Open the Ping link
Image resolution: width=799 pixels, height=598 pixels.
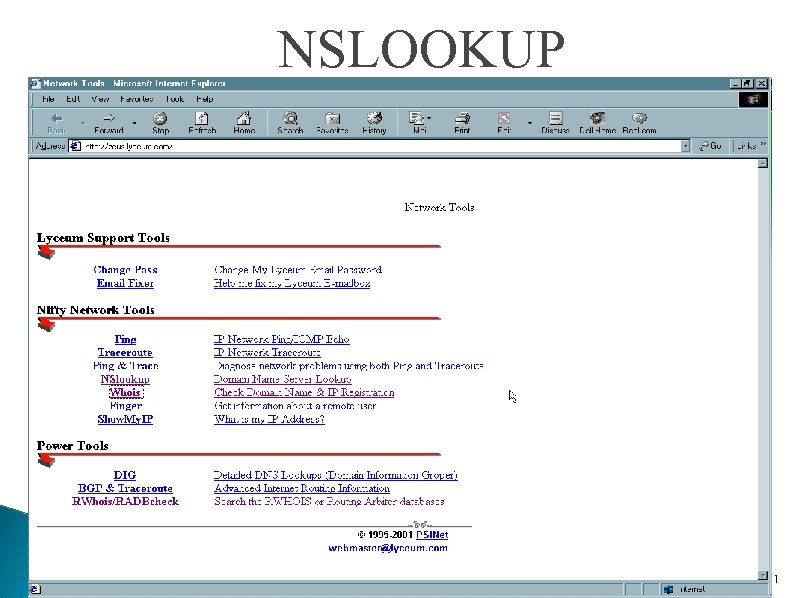click(x=125, y=339)
